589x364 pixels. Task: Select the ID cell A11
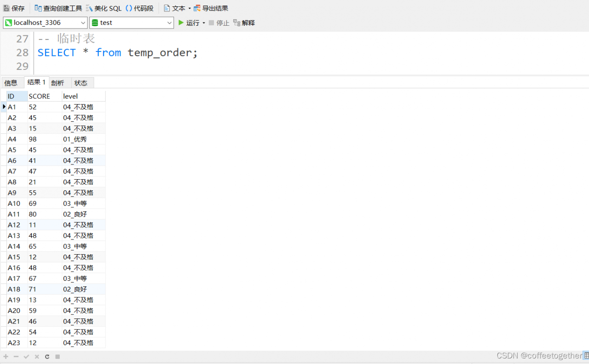tap(17, 214)
